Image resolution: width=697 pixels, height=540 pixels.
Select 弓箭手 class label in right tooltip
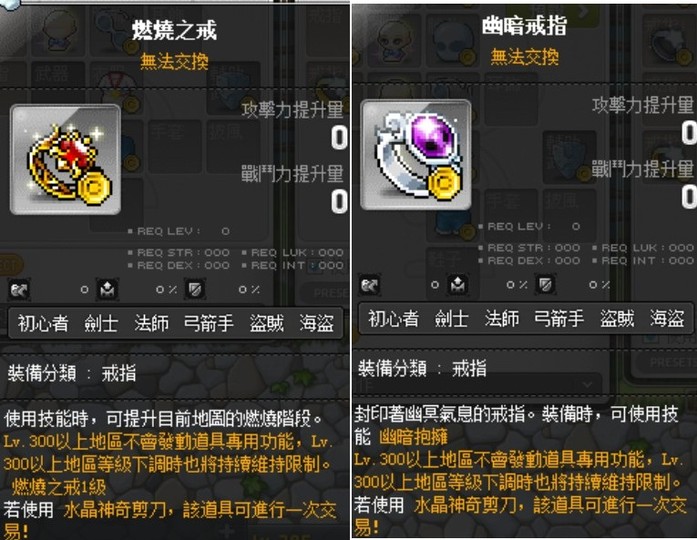559,318
